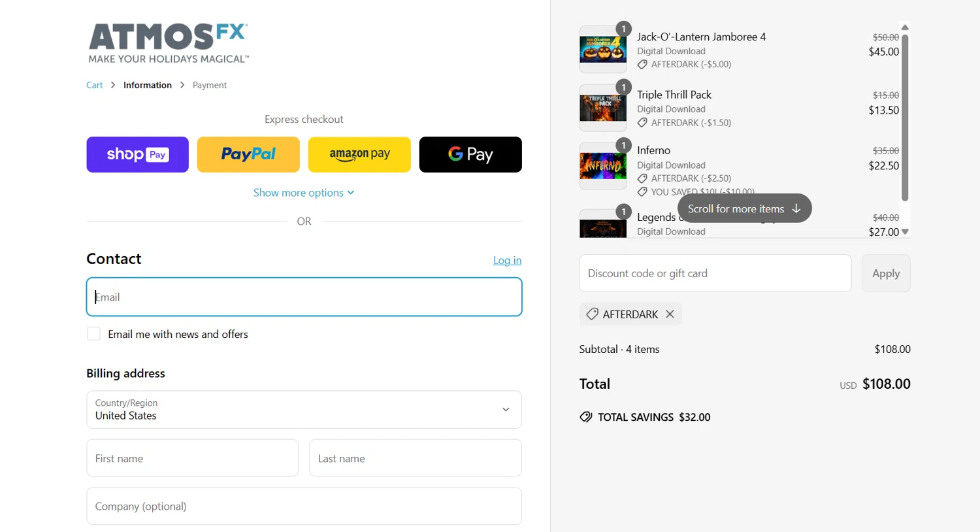Click the First name field
This screenshot has width=980, height=532.
(x=193, y=458)
